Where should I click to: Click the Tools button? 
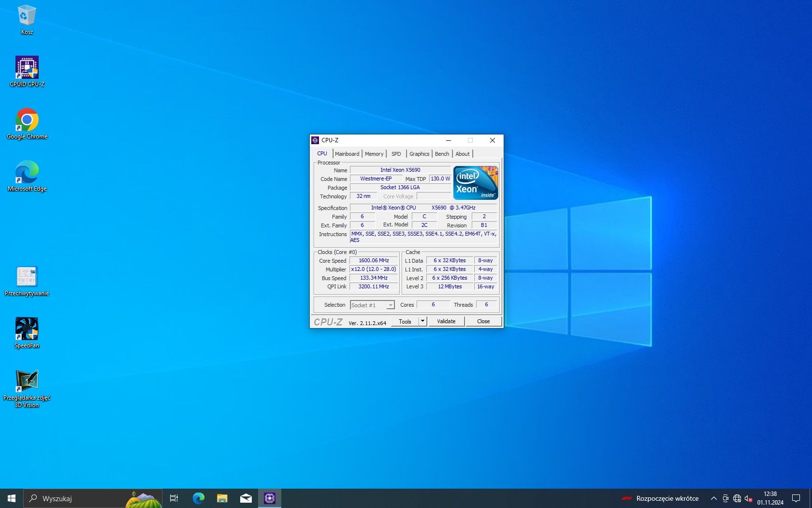(x=405, y=321)
